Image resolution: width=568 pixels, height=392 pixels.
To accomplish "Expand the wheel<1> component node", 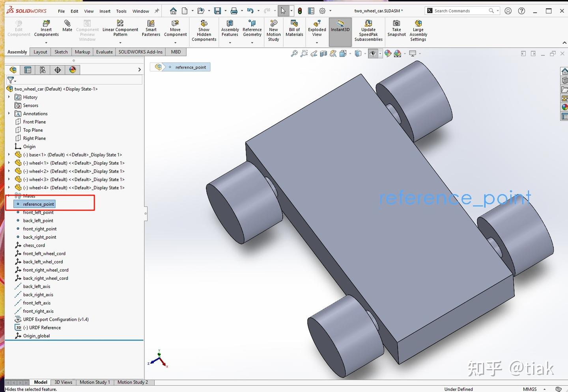I will [x=9, y=163].
